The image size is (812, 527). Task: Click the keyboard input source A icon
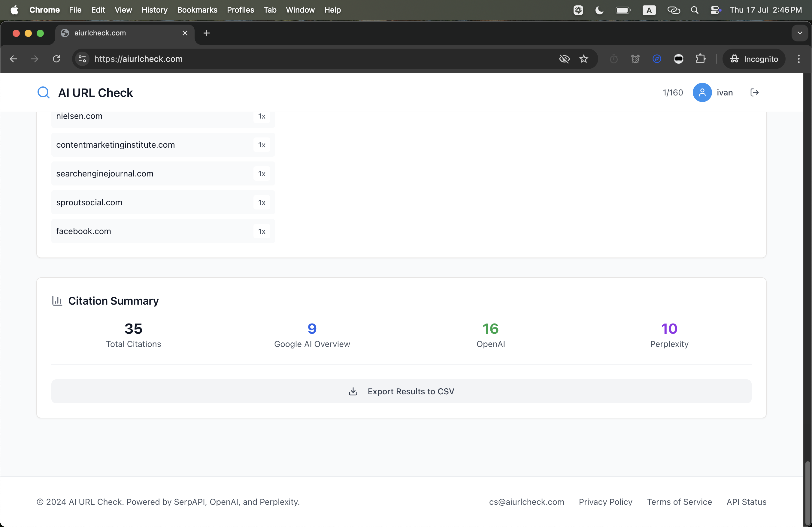(649, 10)
